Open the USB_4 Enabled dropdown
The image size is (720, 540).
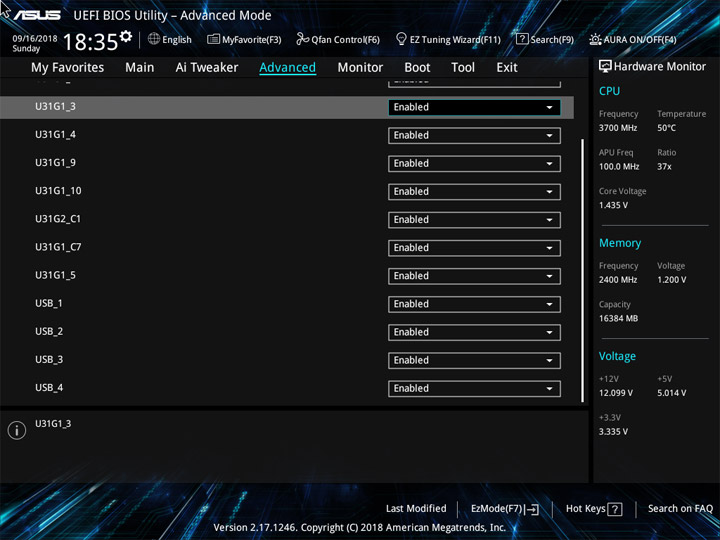coord(474,388)
